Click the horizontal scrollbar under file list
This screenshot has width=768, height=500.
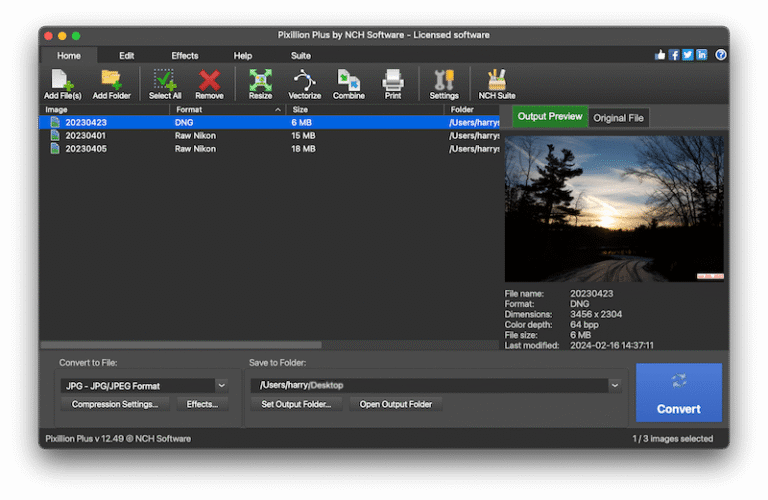[x=181, y=345]
